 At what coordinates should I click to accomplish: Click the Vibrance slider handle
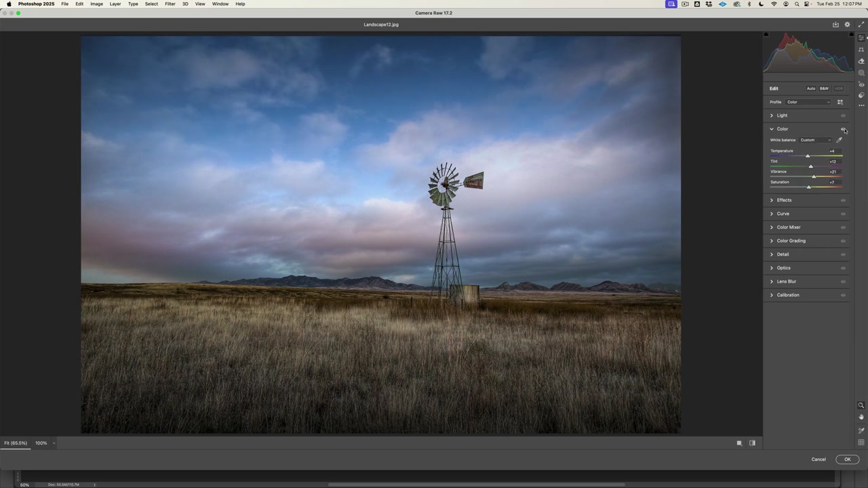pyautogui.click(x=814, y=176)
